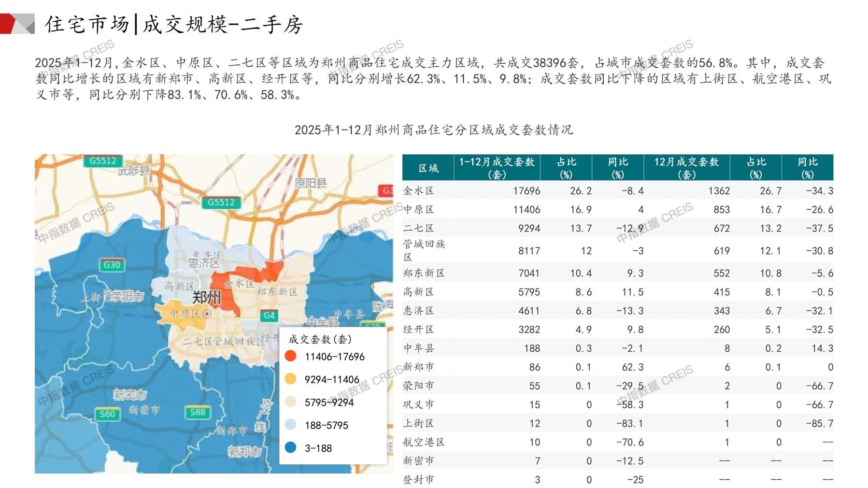Screen dimensions: 868x488
Task: Click the 郑州 city label on map
Action: click(x=206, y=297)
